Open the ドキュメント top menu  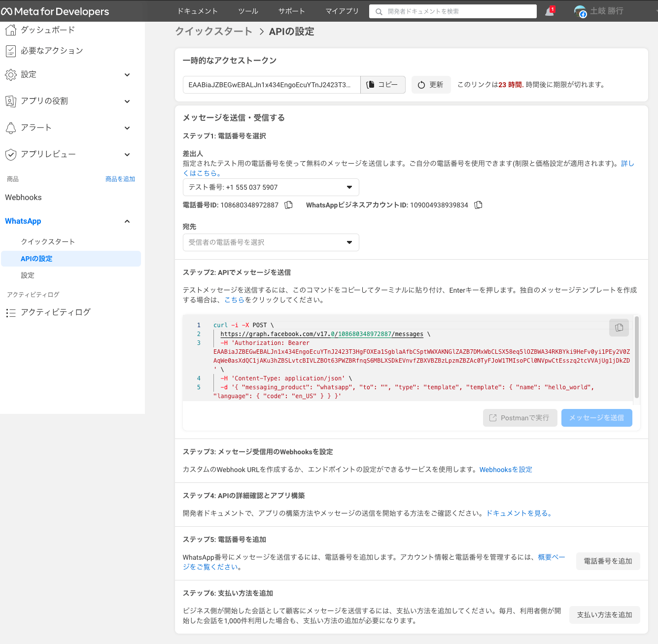click(x=197, y=11)
